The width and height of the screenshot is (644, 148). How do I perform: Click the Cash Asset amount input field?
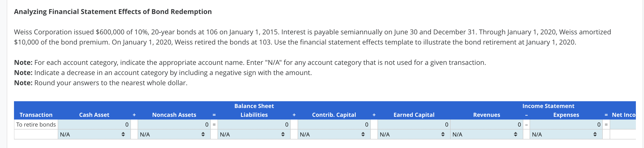tap(94, 124)
